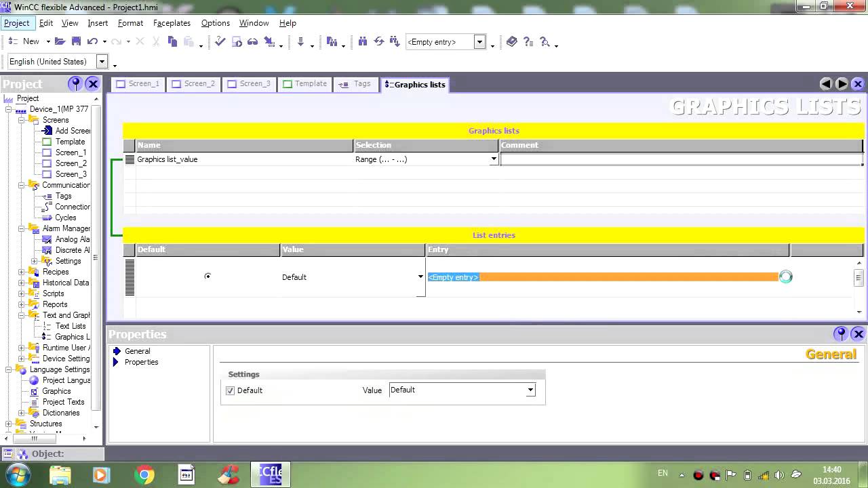Open the list entry Value Default dropdown

click(420, 277)
